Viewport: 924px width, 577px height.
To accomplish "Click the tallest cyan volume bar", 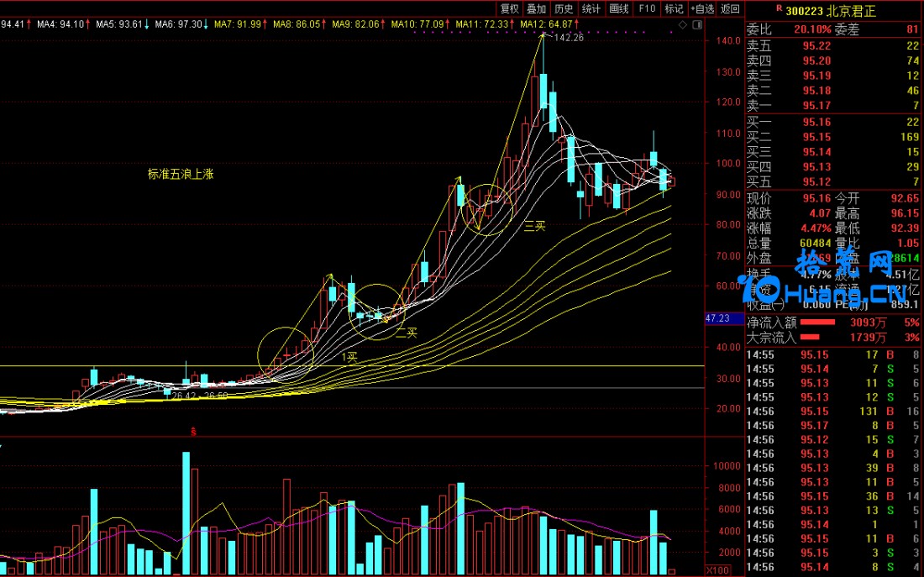I will pyautogui.click(x=186, y=513).
